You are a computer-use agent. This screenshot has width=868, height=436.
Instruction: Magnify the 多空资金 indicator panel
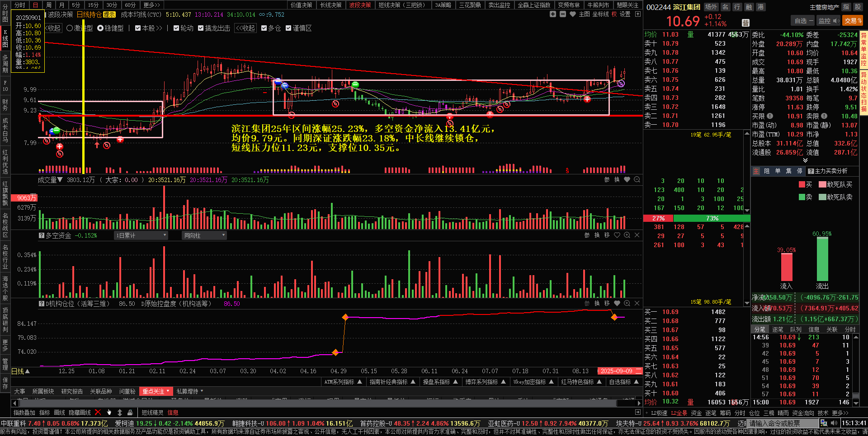tap(627, 235)
